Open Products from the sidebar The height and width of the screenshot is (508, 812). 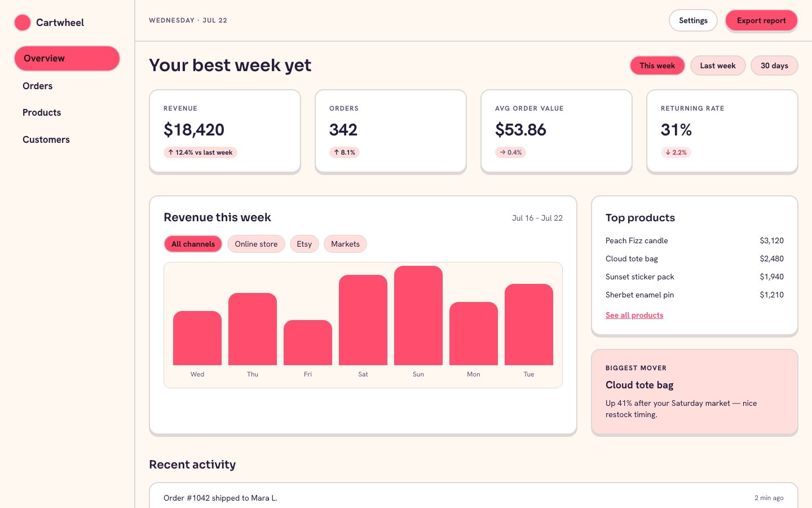pyautogui.click(x=42, y=112)
